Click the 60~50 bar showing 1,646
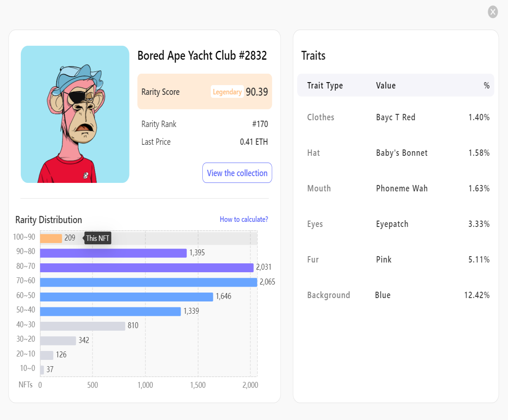The width and height of the screenshot is (508, 420). click(127, 297)
